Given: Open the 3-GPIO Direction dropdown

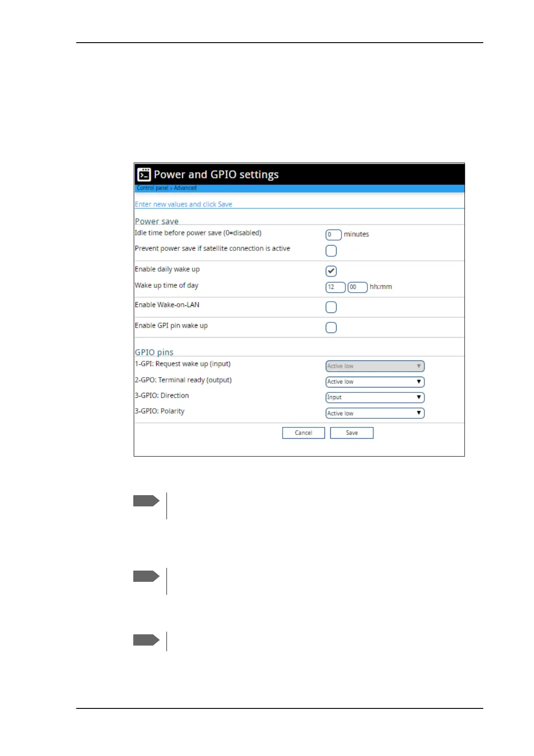Looking at the screenshot, I should point(375,397).
